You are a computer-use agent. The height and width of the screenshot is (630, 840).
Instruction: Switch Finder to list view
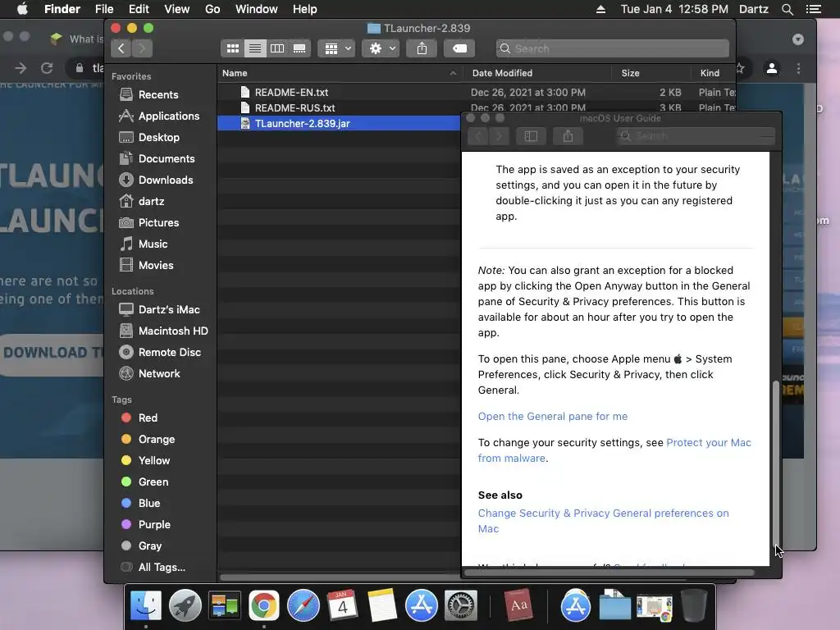pos(255,48)
